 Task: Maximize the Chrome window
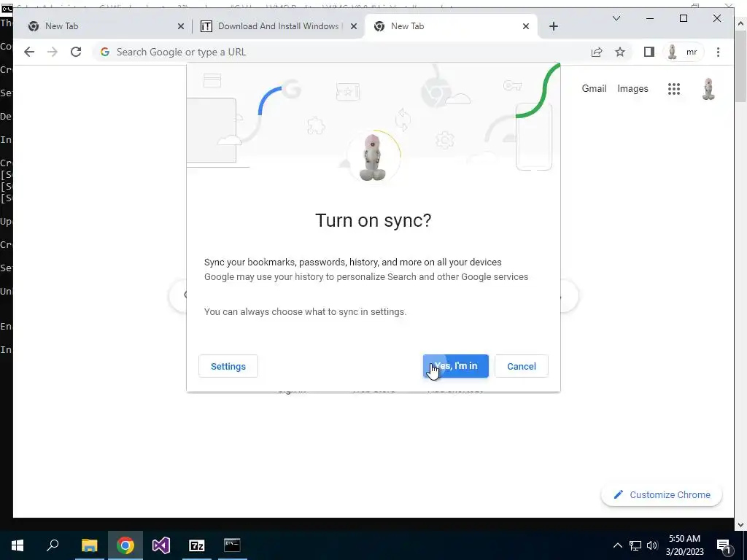683,18
